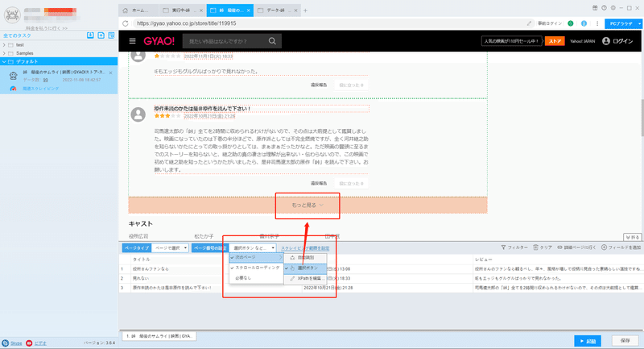Open a new tab with the plus button
This screenshot has width=644, height=349.
point(305,10)
